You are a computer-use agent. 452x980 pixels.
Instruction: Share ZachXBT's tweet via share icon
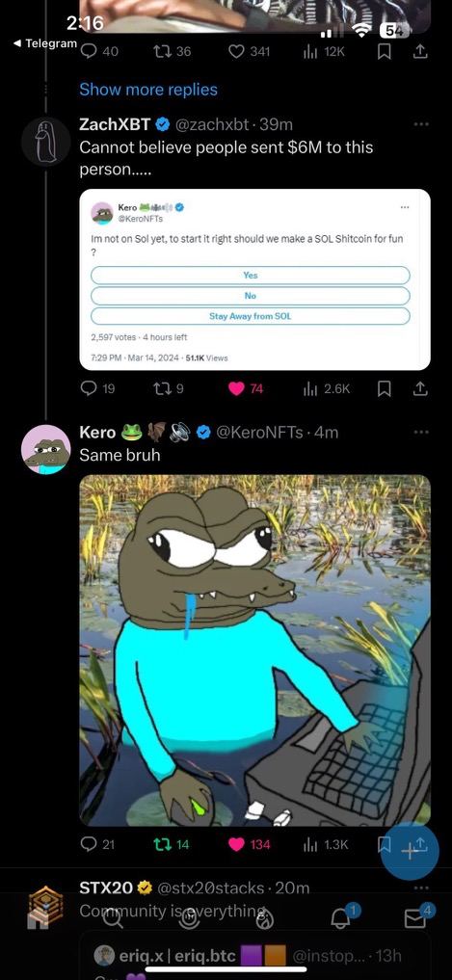[421, 388]
